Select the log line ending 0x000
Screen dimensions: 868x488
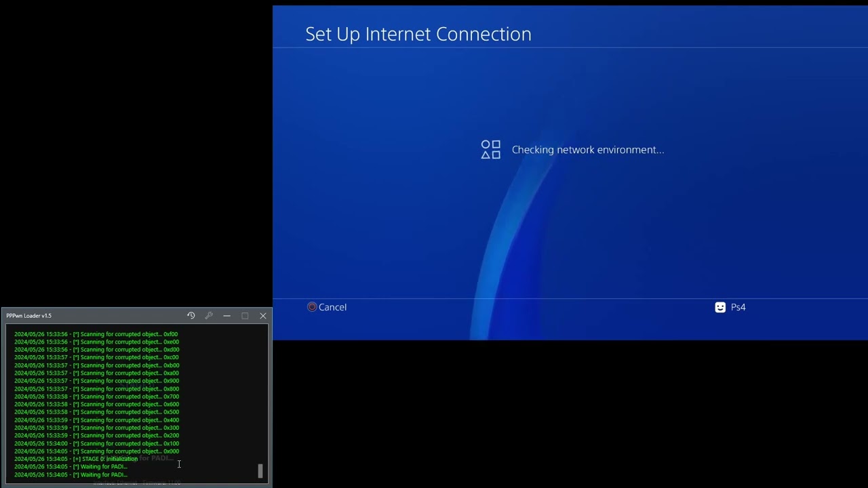(96, 451)
